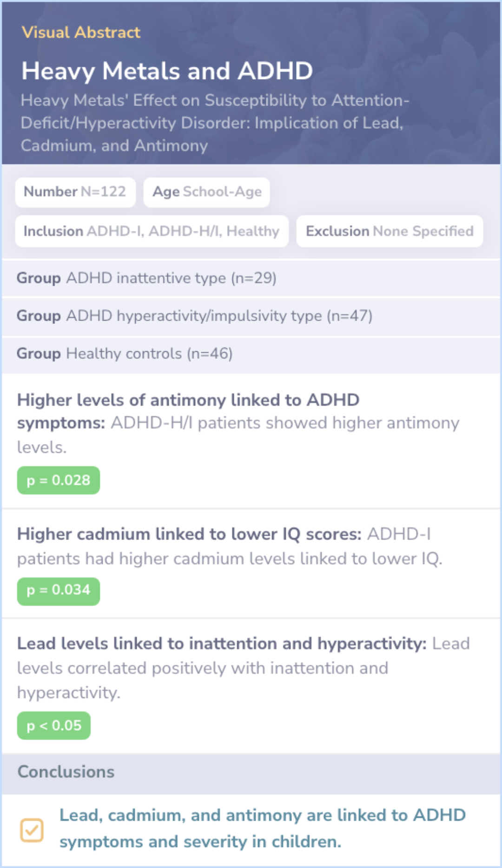Click the Heavy Metals and ADHD title

click(167, 71)
